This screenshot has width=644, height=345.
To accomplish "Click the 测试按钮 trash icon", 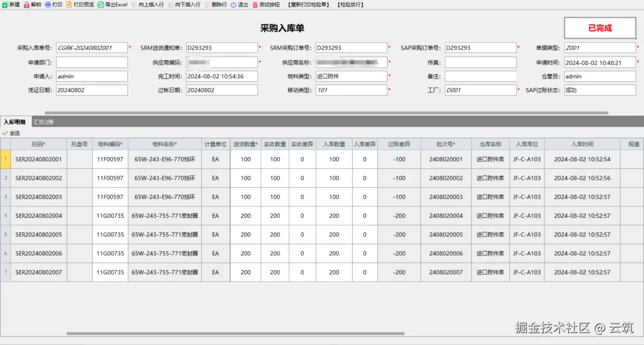I will coord(255,5).
